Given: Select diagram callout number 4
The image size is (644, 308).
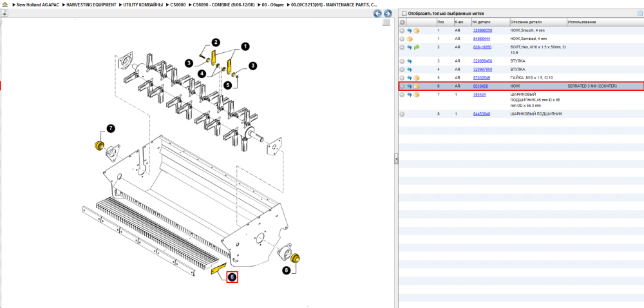Looking at the screenshot, I should coord(201,73).
